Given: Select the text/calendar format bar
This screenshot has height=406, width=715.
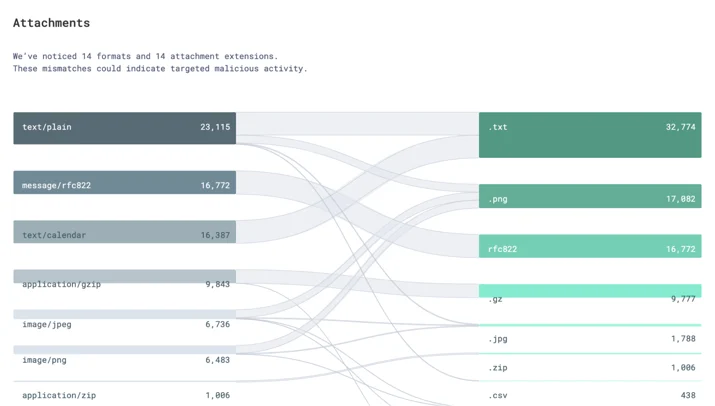Looking at the screenshot, I should pyautogui.click(x=124, y=232).
